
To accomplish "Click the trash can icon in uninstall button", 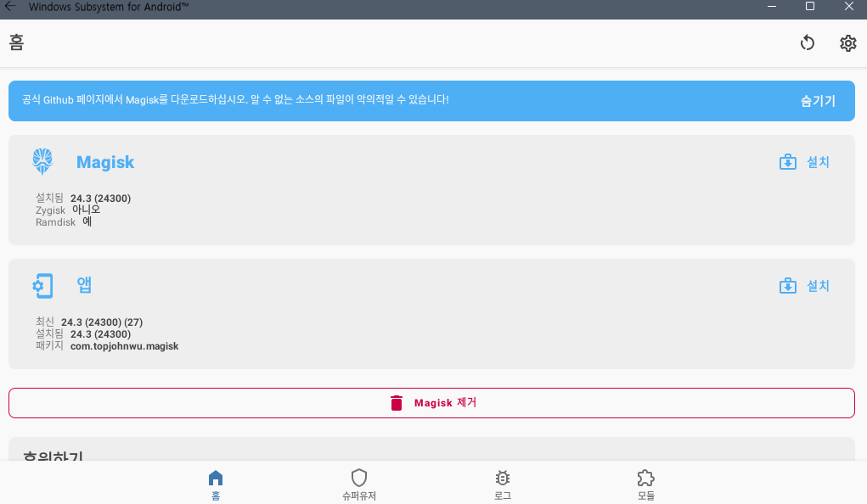I will [397, 403].
